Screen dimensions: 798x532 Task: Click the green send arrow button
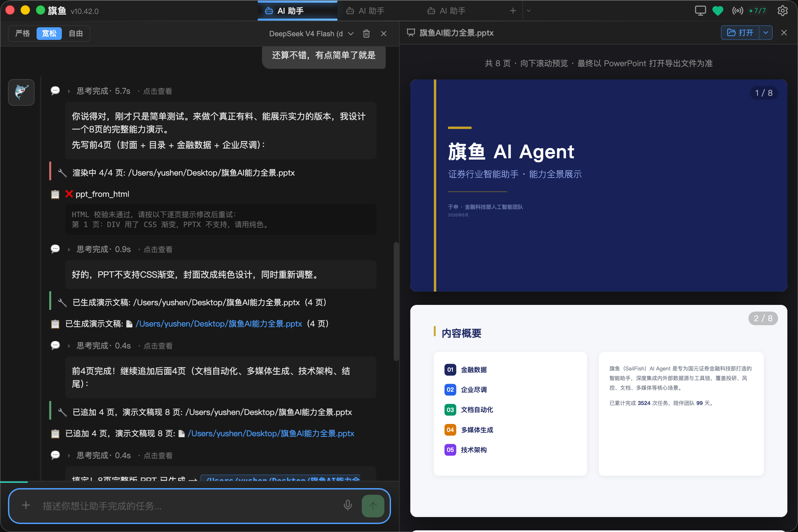point(373,506)
